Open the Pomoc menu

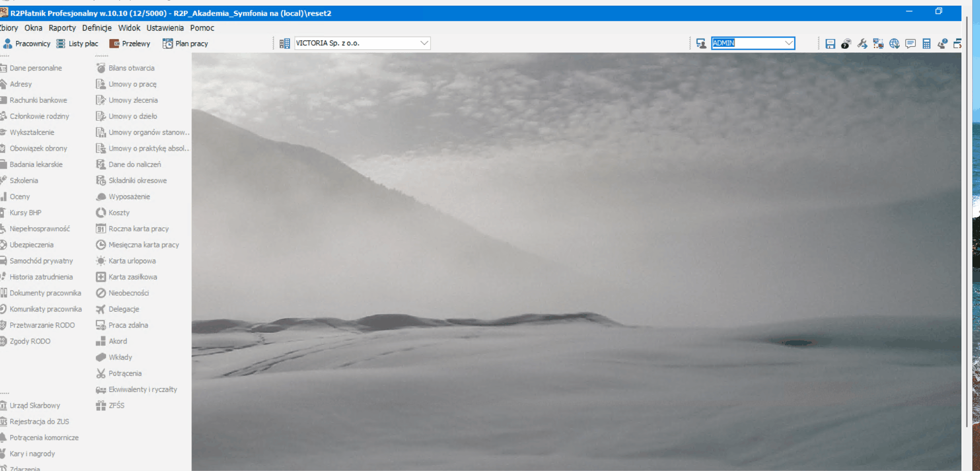(202, 28)
